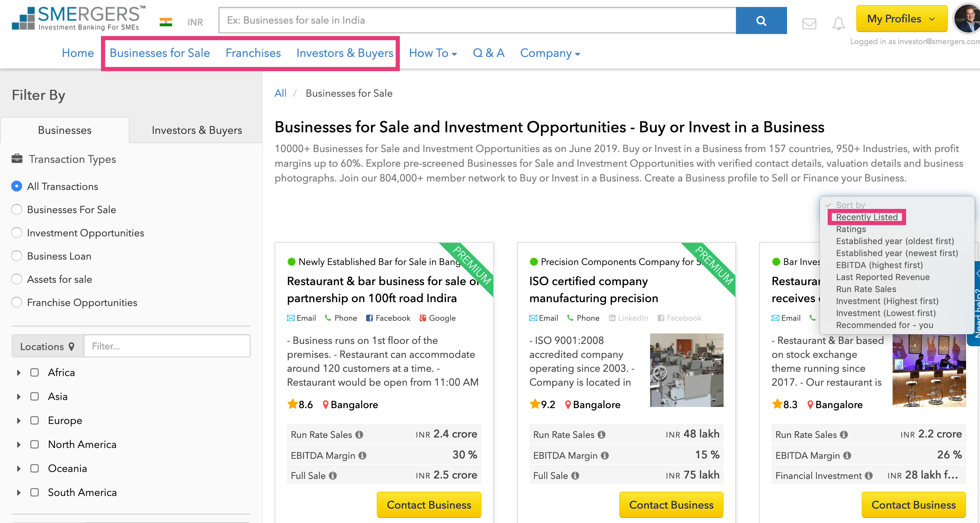Click Facebook icon on Precision Components card

tap(661, 318)
